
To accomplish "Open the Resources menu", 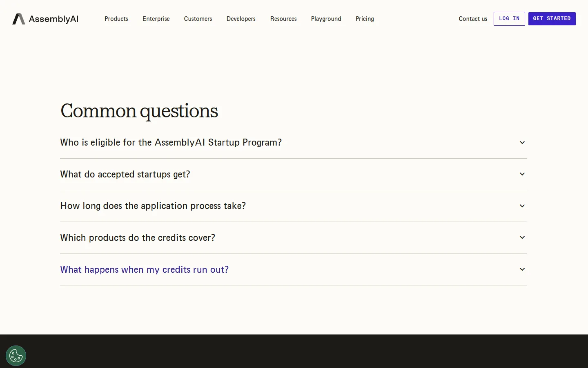I will coord(283,19).
